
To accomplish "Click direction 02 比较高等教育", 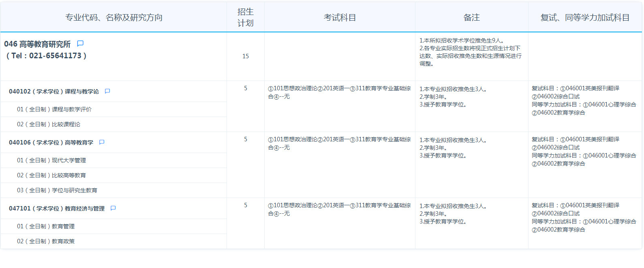I will 51,175.
